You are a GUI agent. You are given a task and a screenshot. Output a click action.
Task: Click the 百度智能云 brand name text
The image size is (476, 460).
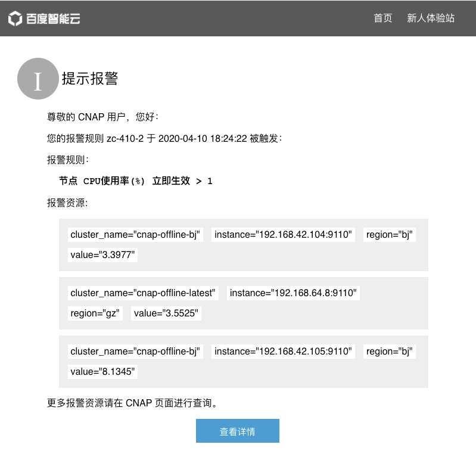53,19
